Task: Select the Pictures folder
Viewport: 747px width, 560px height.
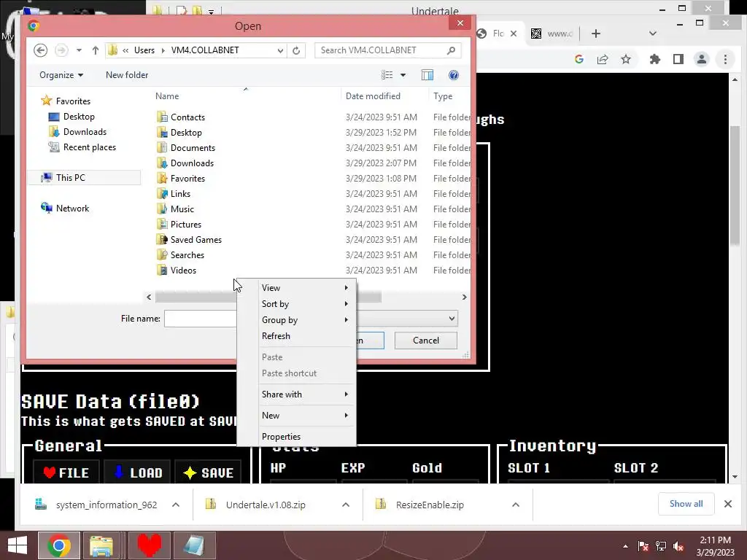Action: pyautogui.click(x=186, y=224)
